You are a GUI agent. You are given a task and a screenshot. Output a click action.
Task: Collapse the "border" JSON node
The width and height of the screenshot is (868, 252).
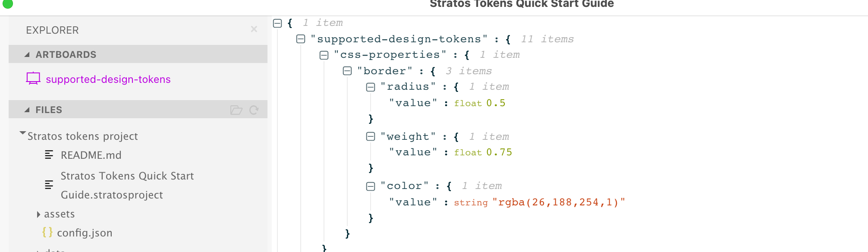click(x=347, y=71)
